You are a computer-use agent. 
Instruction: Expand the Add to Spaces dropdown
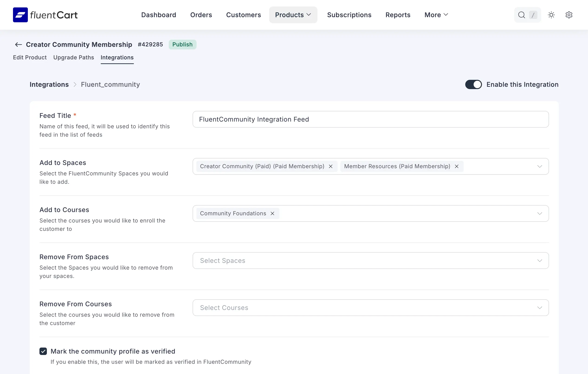(x=540, y=167)
